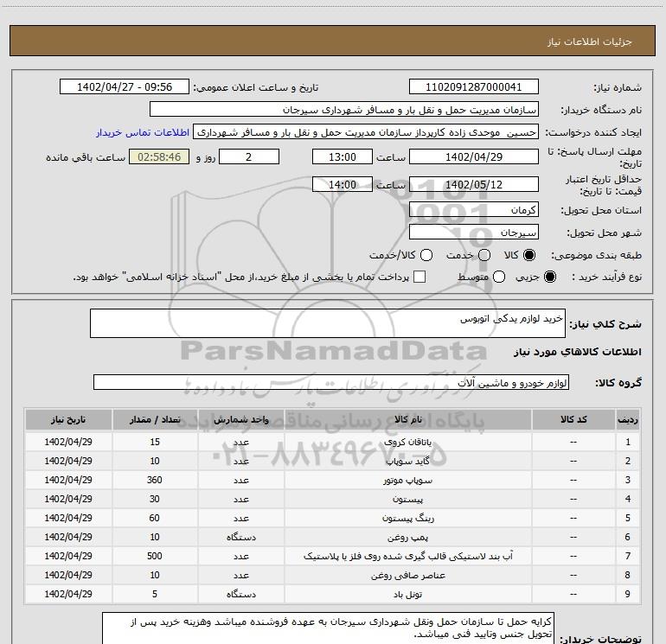The height and width of the screenshot is (644, 666).
Task: Click the buyer organization name field
Action: pos(344,110)
